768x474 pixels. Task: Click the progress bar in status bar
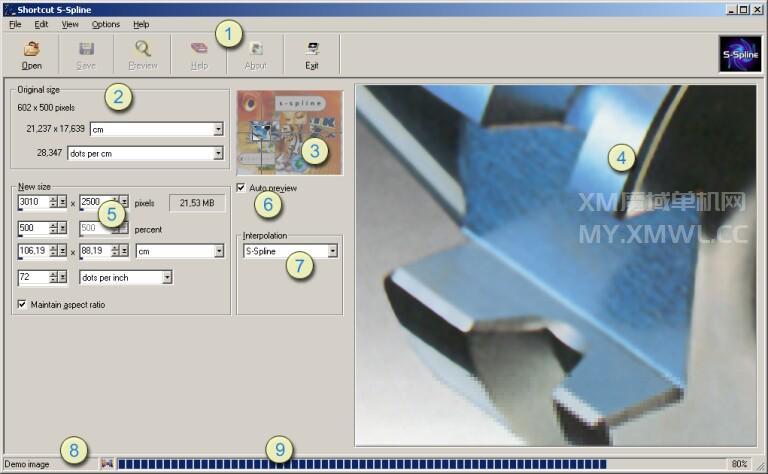coord(360,464)
